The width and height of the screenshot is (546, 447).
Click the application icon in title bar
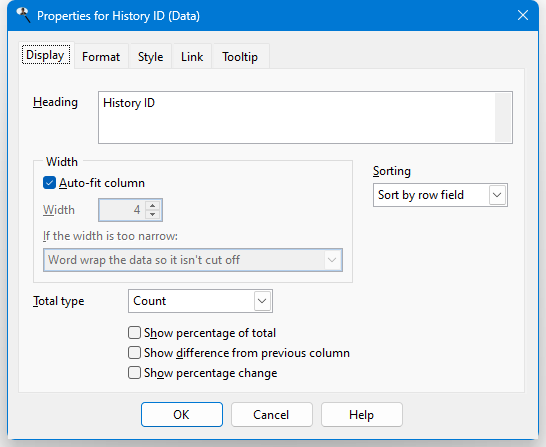click(23, 15)
